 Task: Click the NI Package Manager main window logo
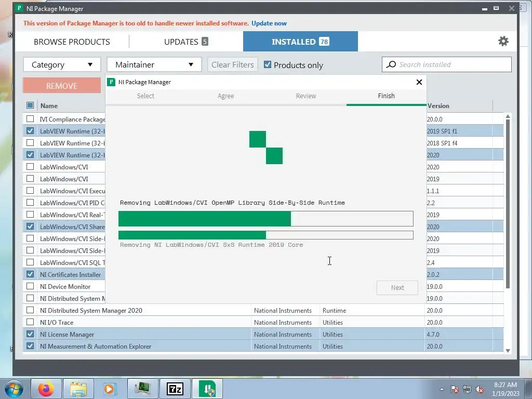pyautogui.click(x=19, y=8)
